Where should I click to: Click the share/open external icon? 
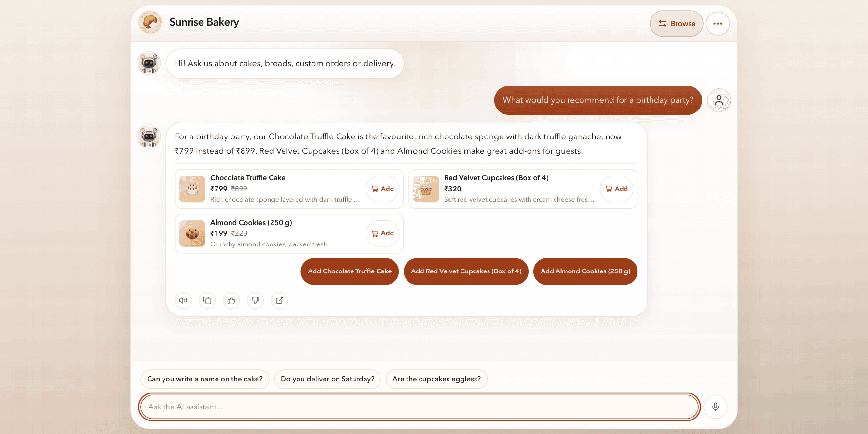coord(280,300)
